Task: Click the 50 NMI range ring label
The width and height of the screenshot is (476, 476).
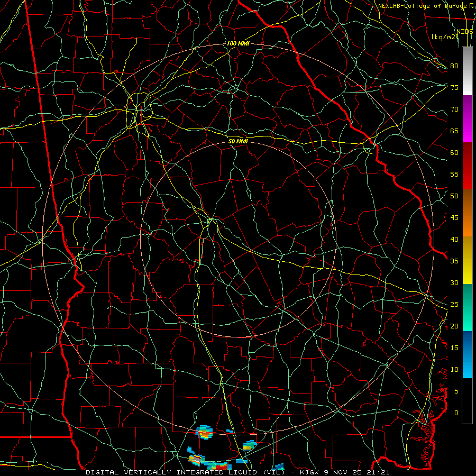Action: [238, 141]
